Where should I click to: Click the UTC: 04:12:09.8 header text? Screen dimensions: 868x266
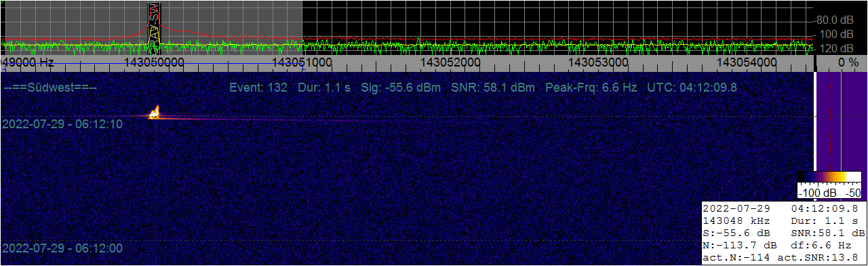coord(692,88)
